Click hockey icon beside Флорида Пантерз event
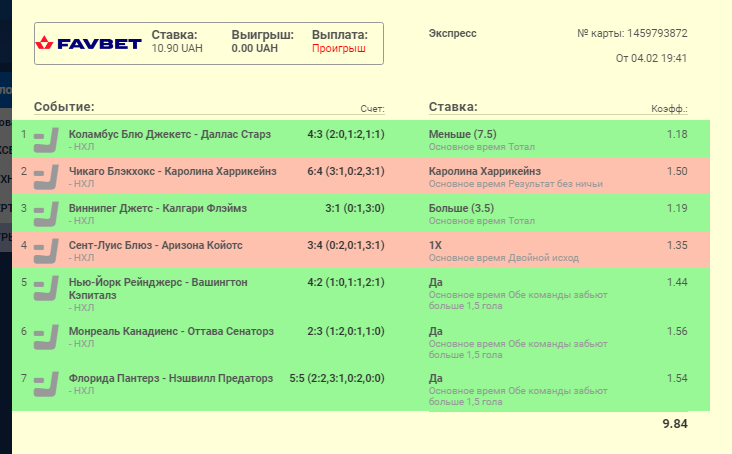This screenshot has width=732, height=454. click(x=45, y=384)
